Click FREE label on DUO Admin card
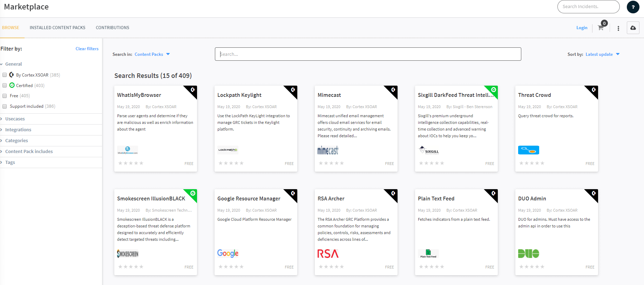Screen dimensions: 644x285 pyautogui.click(x=590, y=267)
